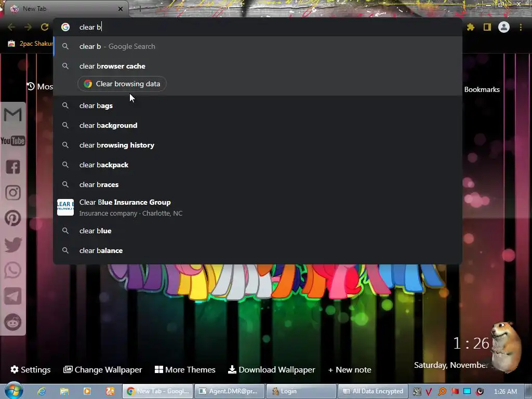Open the Telegram sidebar icon
Screen dimensions: 532x399
13,296
